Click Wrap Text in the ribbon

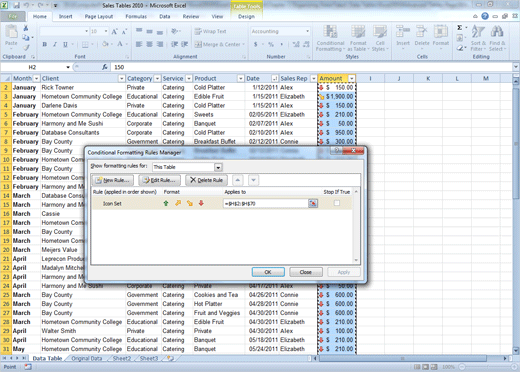[x=211, y=31]
